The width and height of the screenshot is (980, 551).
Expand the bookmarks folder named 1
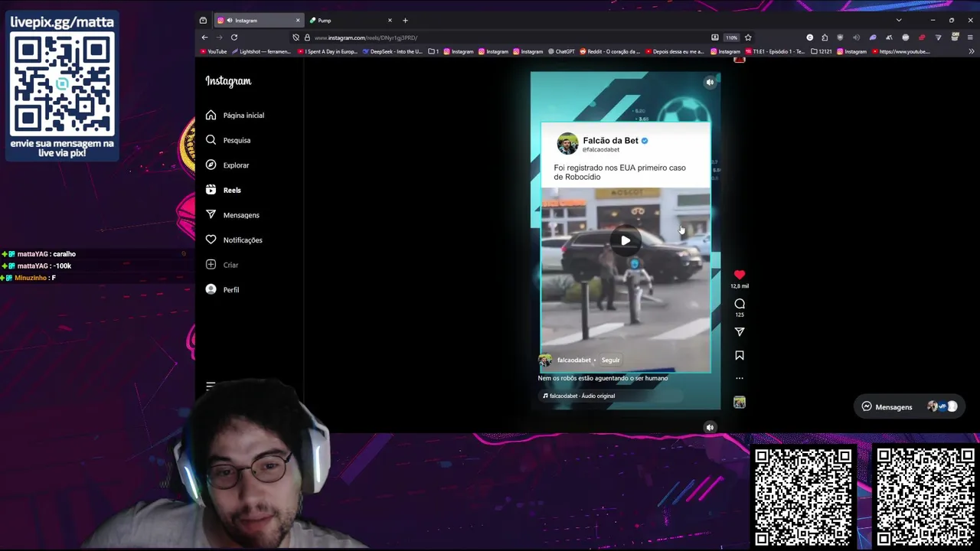point(433,52)
